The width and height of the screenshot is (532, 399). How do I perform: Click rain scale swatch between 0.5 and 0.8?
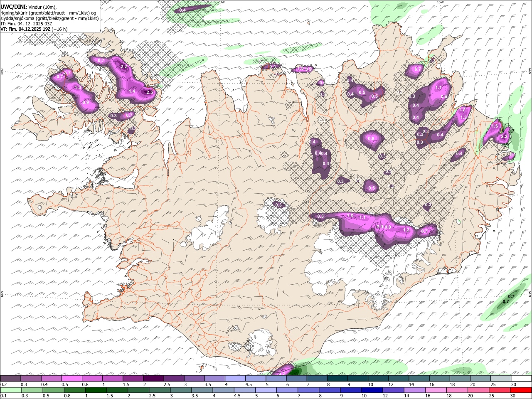(53, 390)
